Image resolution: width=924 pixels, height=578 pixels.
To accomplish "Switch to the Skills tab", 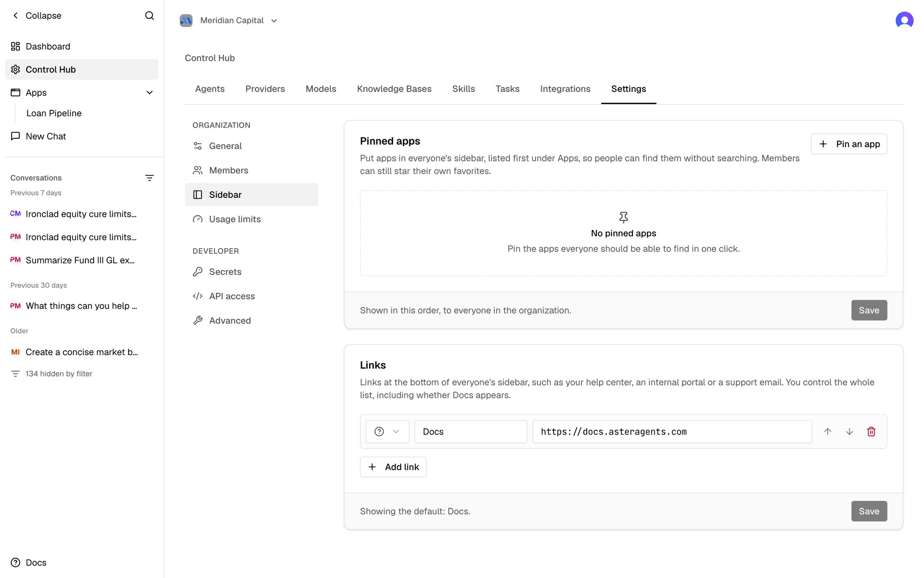I will (x=463, y=89).
